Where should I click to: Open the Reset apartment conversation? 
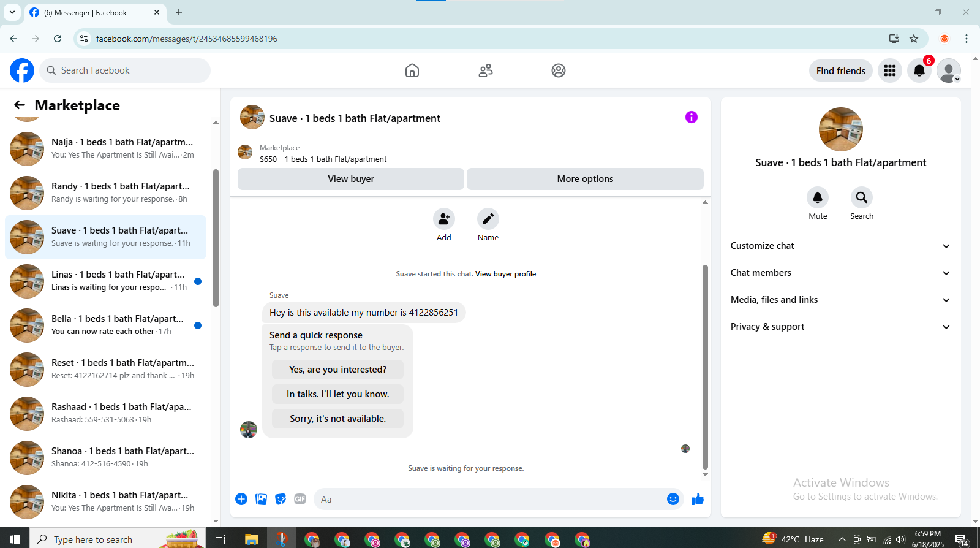point(105,370)
